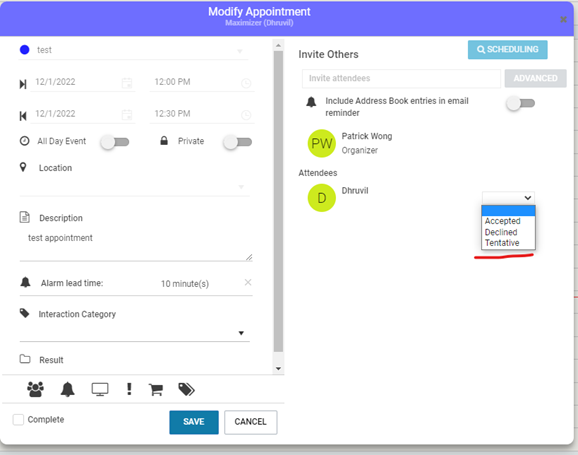Click the tags icon in bottom toolbar
This screenshot has height=455, width=578.
(x=187, y=389)
